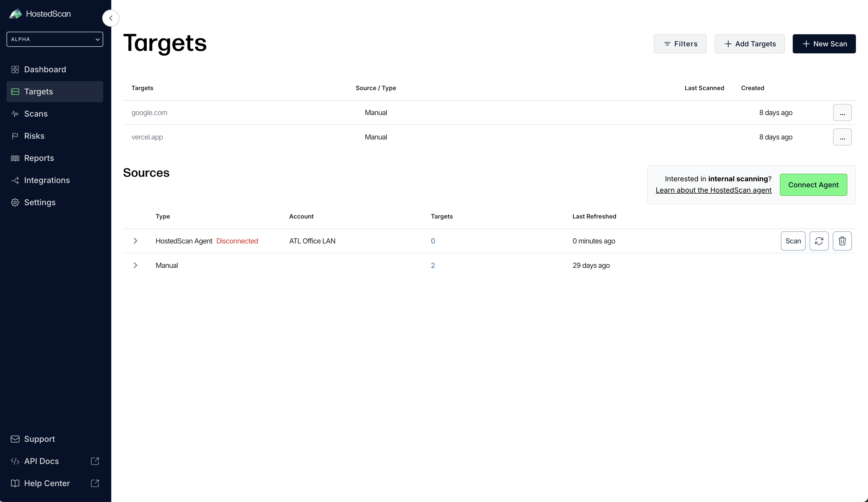The width and height of the screenshot is (868, 502).
Task: Click the Dashboard grid icon
Action: [15, 69]
